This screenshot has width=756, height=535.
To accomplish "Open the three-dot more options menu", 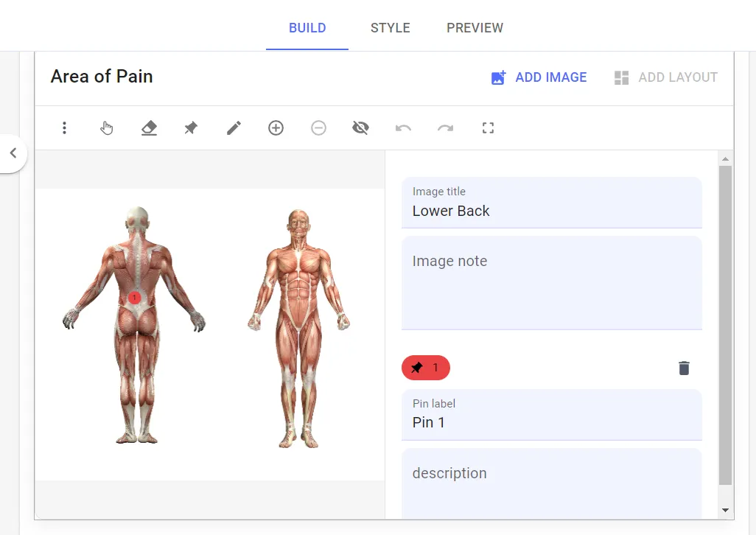I will pos(64,127).
